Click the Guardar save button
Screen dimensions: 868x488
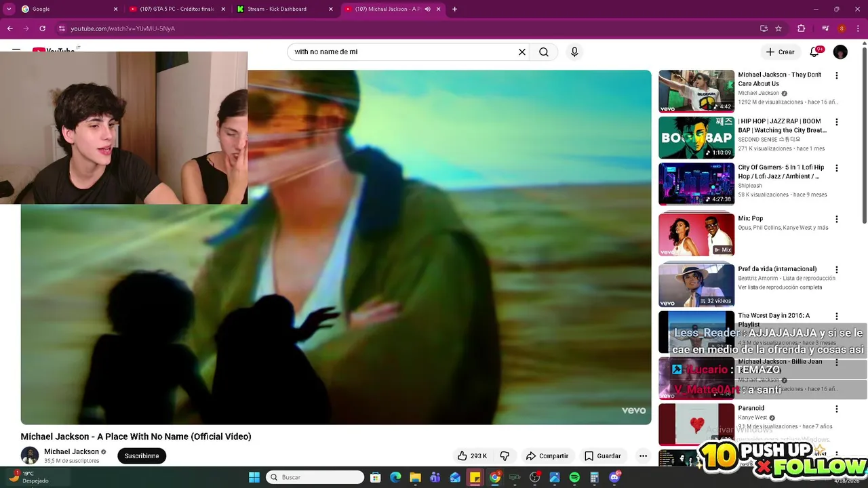tap(603, 455)
